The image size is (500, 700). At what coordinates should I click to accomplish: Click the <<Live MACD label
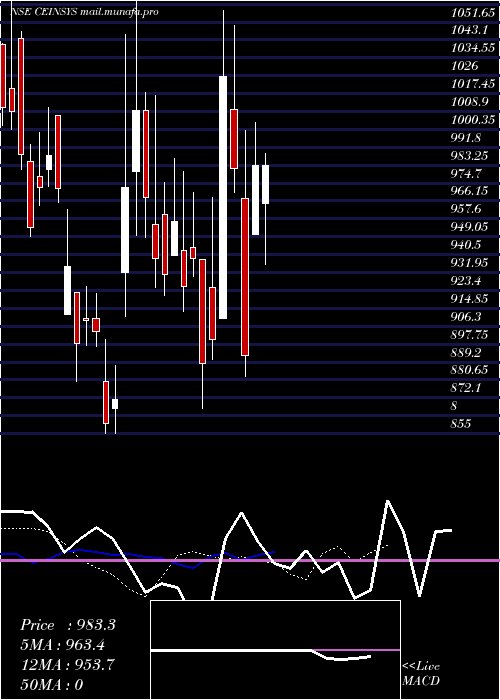(x=421, y=673)
